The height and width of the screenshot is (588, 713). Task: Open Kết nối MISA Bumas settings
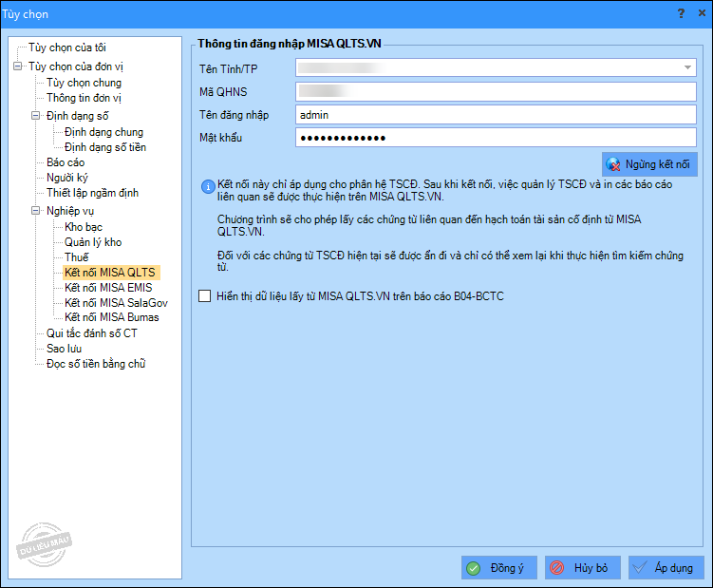click(111, 317)
